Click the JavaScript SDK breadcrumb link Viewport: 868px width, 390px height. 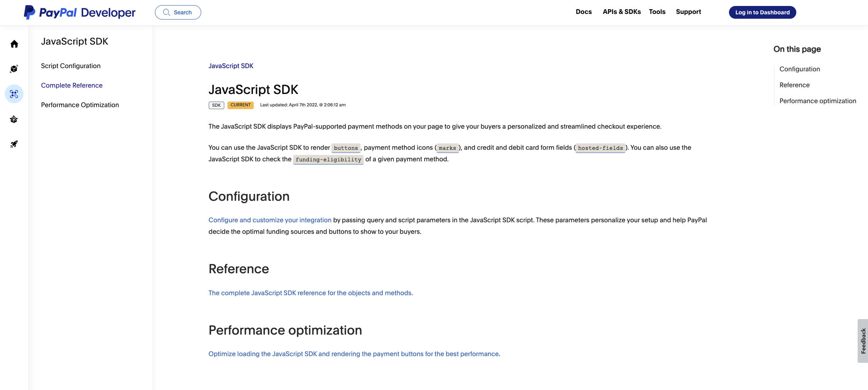(x=231, y=66)
